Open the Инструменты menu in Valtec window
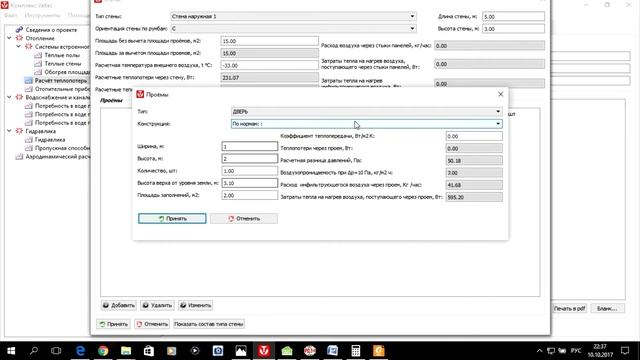The image size is (640, 360). pos(42,16)
